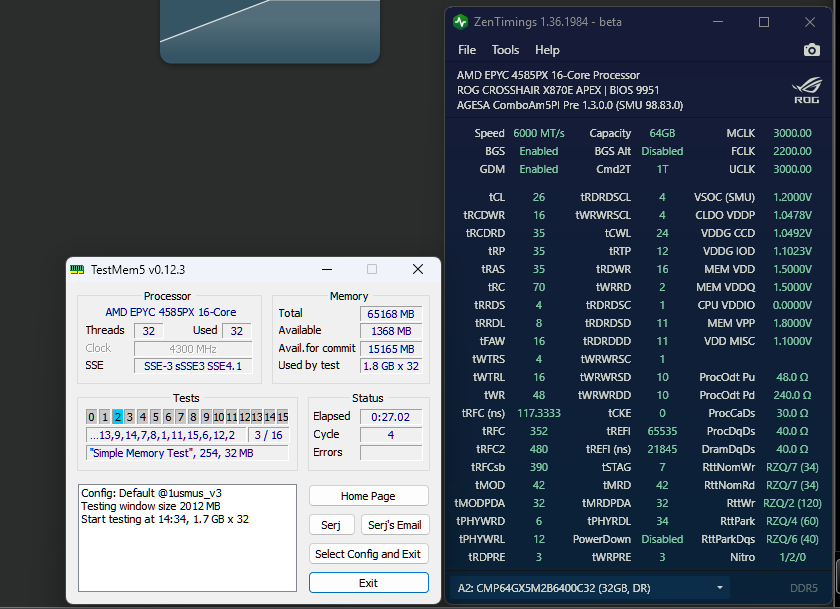Select test number 15 box

(x=283, y=417)
